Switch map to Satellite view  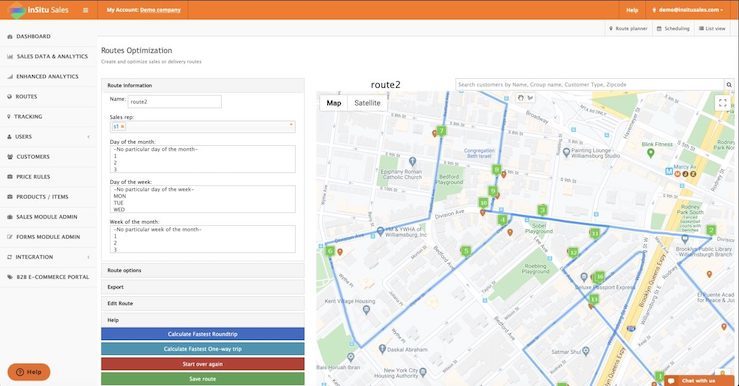coord(367,103)
